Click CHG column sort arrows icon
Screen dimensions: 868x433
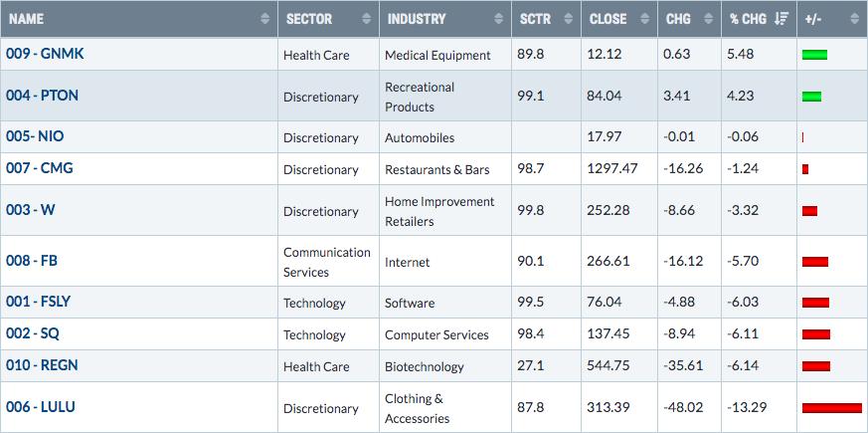coord(709,19)
